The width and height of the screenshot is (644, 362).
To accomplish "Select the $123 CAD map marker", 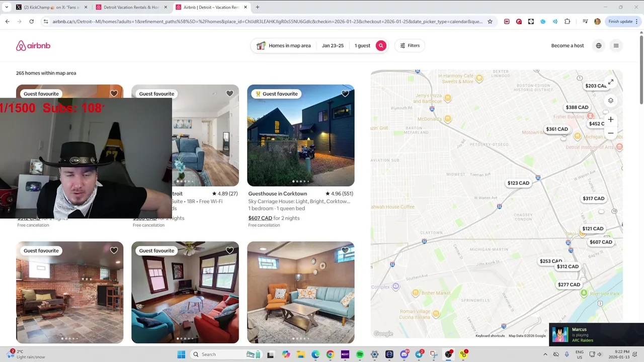I will tap(518, 183).
